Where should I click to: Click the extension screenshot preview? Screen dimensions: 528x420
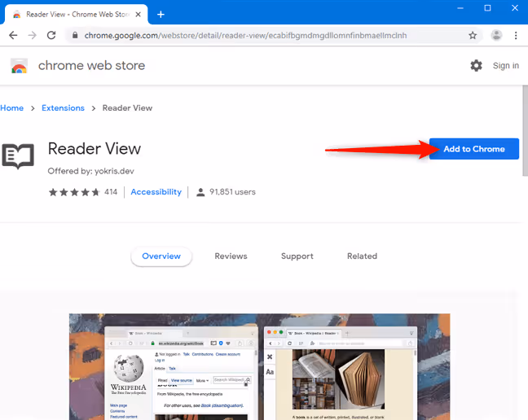[x=260, y=366]
